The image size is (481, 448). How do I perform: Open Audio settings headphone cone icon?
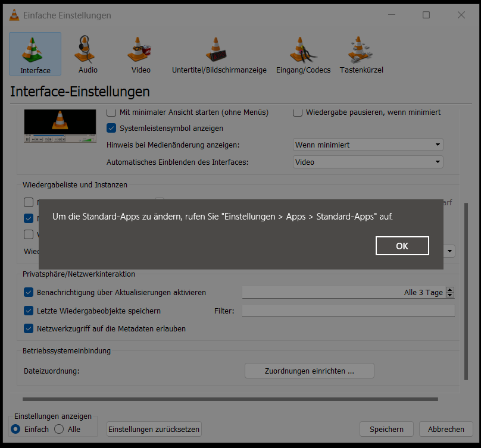pyautogui.click(x=85, y=49)
